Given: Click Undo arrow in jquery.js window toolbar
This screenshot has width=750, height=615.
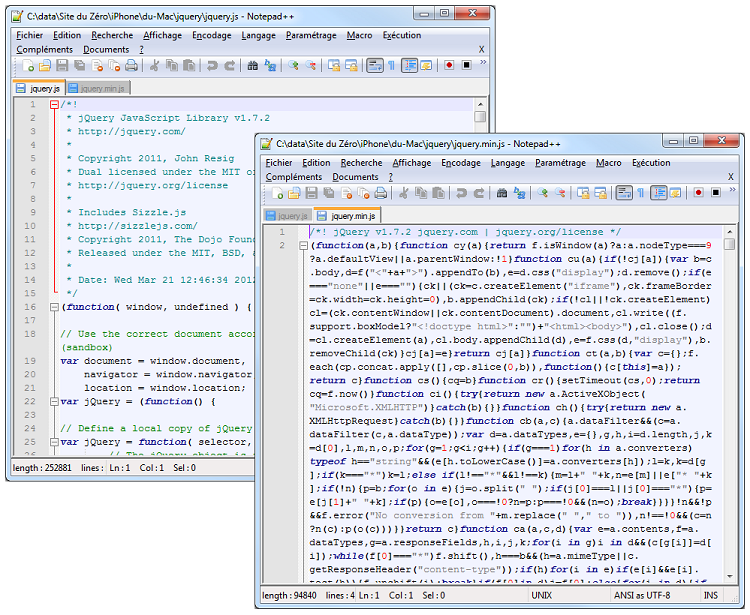Looking at the screenshot, I should click(x=212, y=66).
